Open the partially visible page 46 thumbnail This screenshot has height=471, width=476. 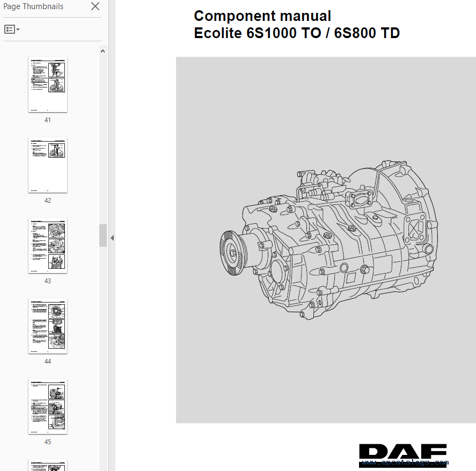point(48,465)
